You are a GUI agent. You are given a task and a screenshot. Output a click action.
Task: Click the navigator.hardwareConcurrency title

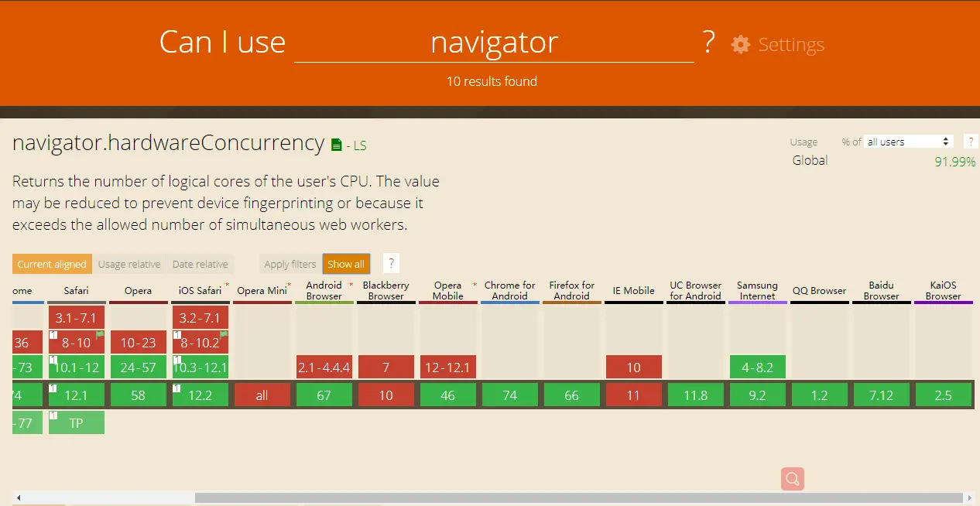tap(168, 143)
